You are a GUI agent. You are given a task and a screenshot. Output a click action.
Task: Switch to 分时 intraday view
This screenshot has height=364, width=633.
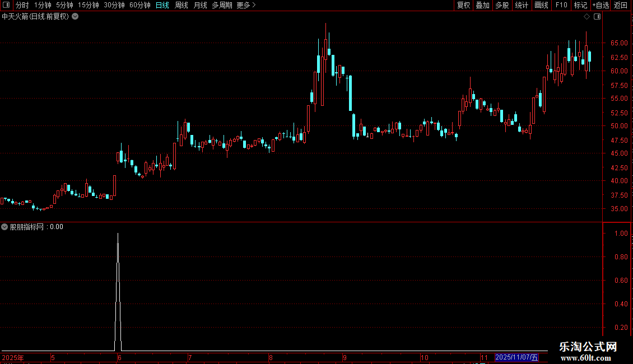point(22,5)
